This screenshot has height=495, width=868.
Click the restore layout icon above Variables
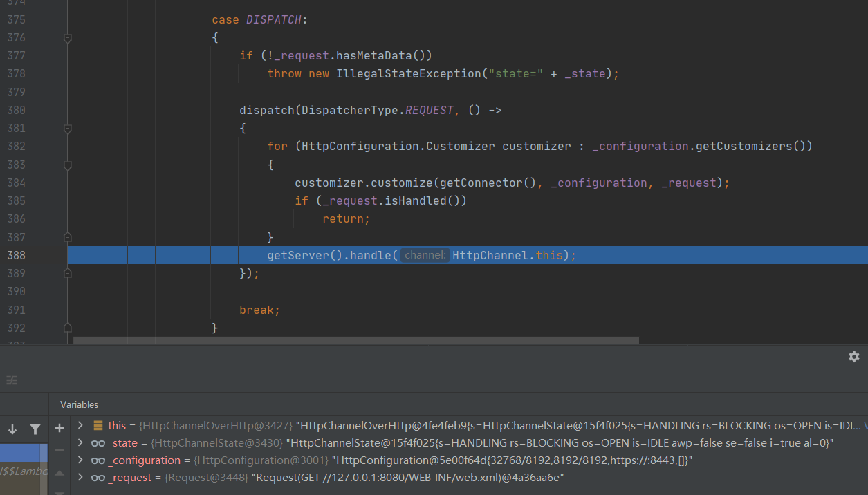[12, 380]
